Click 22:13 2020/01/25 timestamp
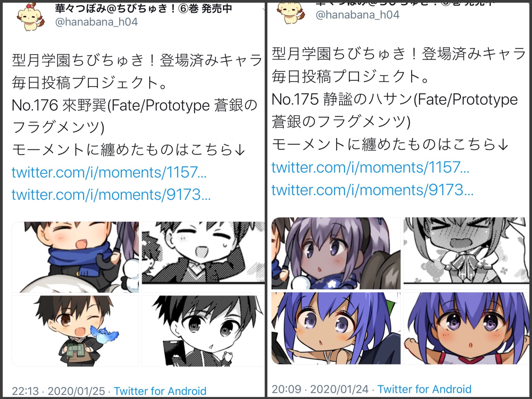 click(x=59, y=391)
